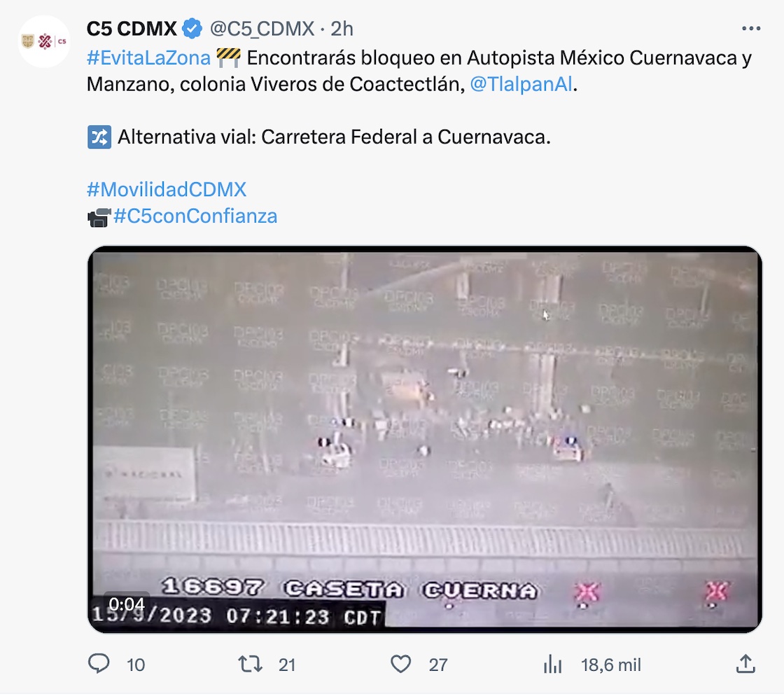Open the #MovilidadCDMX hashtag
This screenshot has height=696, width=784.
(167, 190)
